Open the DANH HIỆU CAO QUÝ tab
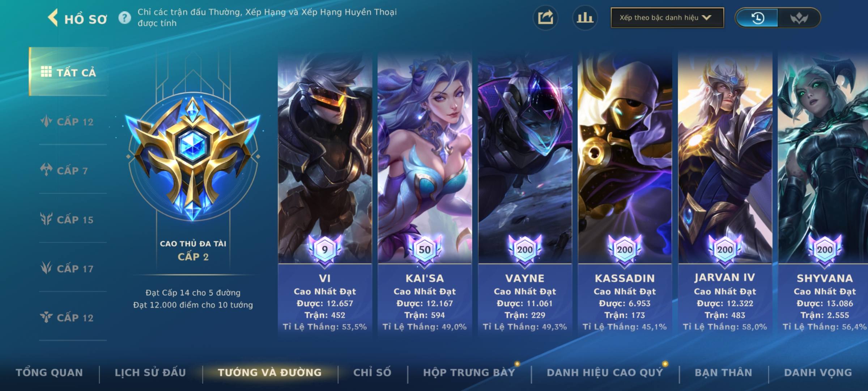 click(x=605, y=373)
